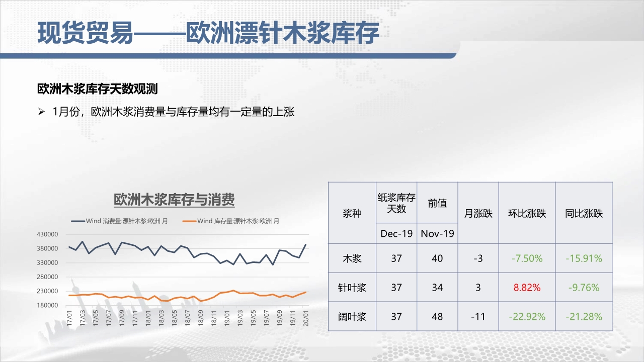Click x-axis label 17/01
The image size is (644, 362).
pos(69,319)
